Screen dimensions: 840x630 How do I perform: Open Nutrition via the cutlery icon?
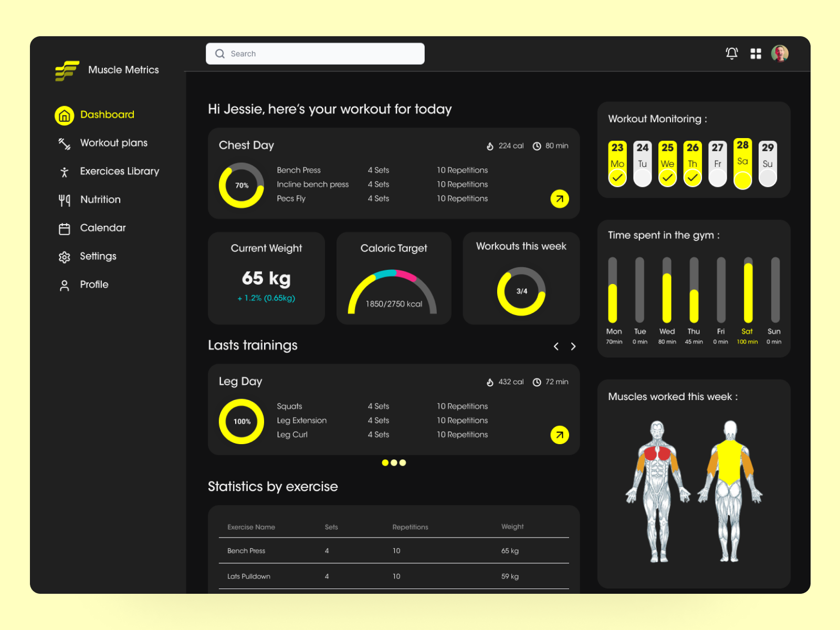tap(64, 199)
